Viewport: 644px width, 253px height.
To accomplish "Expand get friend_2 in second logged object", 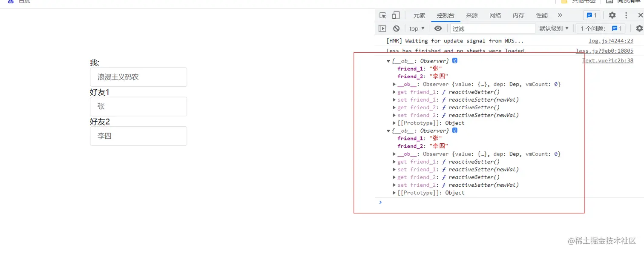I will (x=394, y=177).
